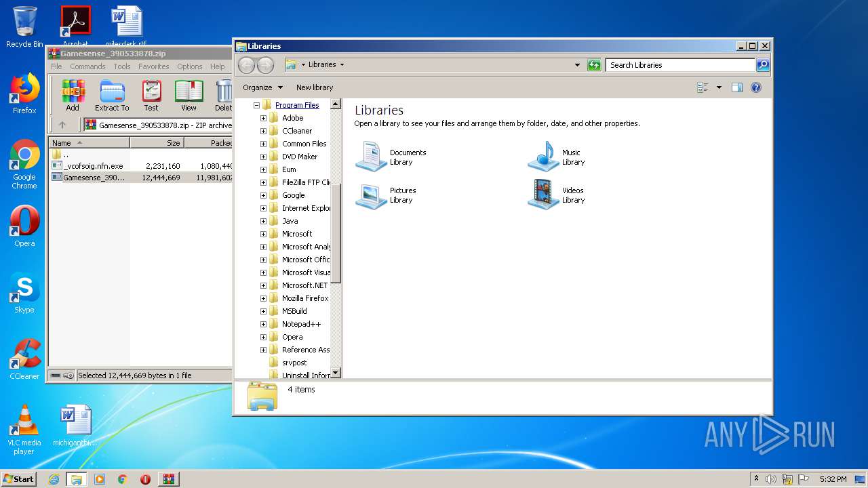Image resolution: width=868 pixels, height=488 pixels.
Task: Click the View icon in WinRAR toolbar
Action: pyautogui.click(x=189, y=96)
